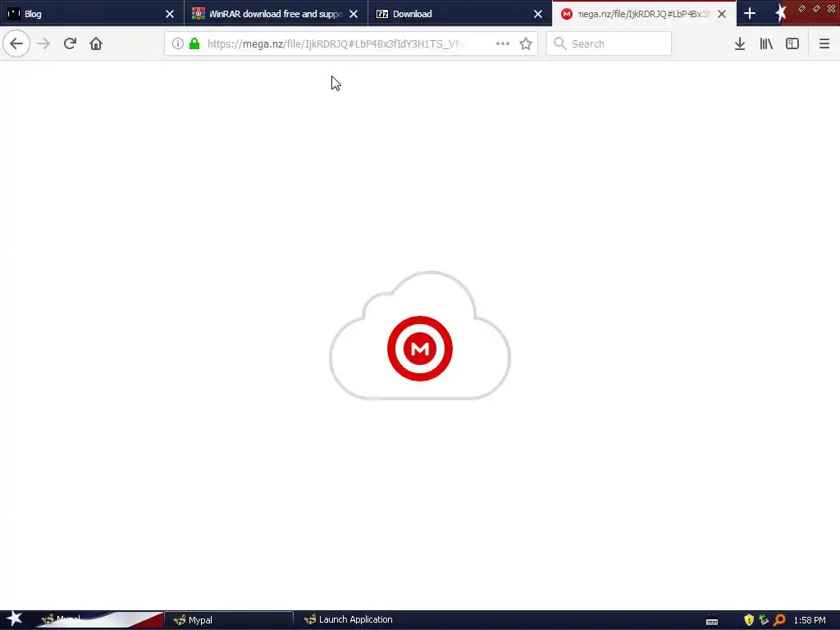Bookmark this page with the star

coord(526,43)
